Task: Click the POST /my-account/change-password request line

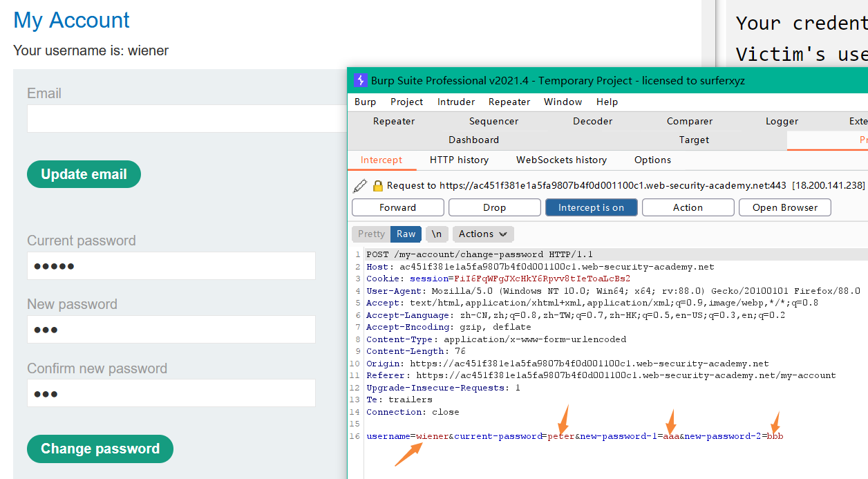Action: pos(480,254)
